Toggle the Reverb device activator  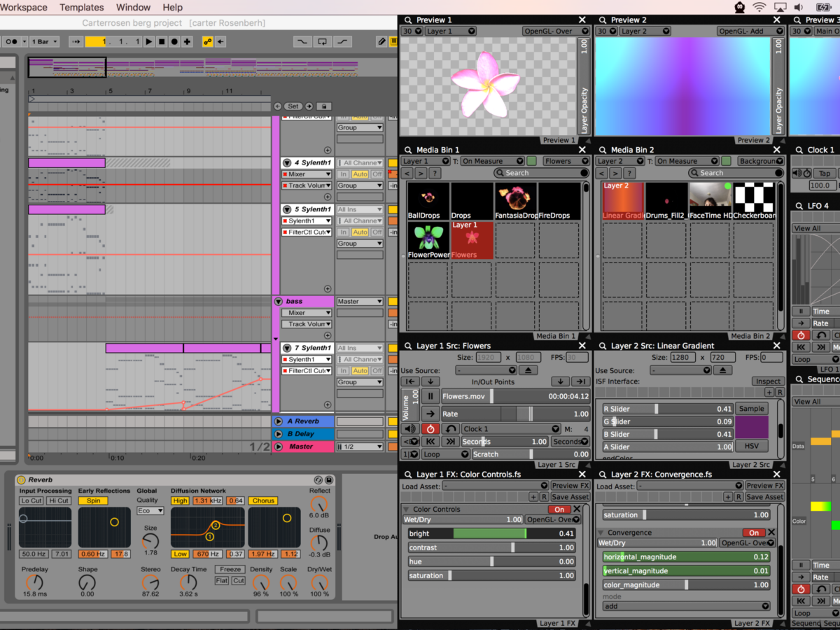[x=21, y=480]
